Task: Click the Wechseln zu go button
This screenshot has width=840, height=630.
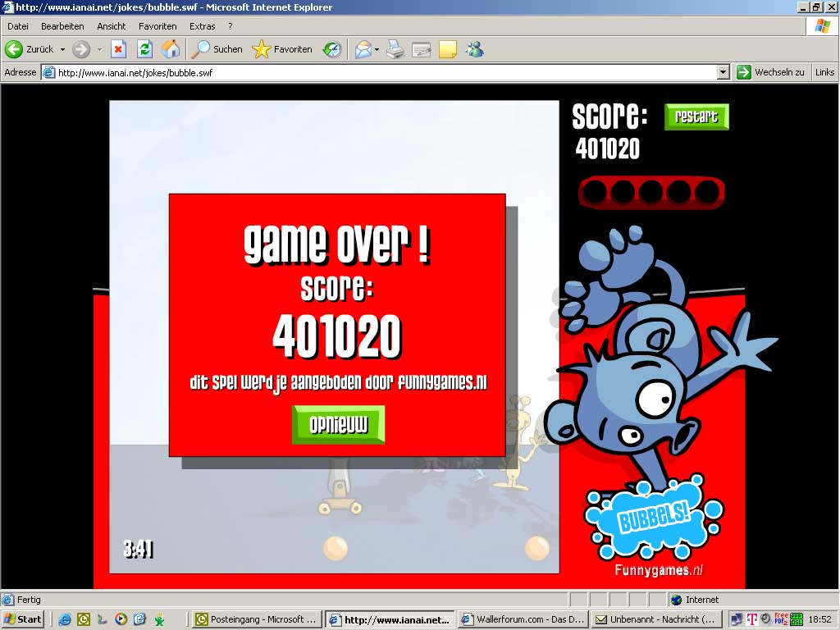Action: (770, 72)
